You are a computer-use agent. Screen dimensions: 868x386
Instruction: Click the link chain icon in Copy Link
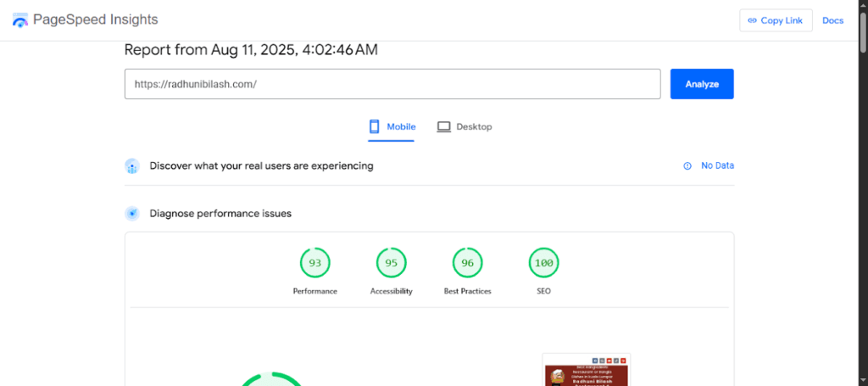tap(752, 20)
